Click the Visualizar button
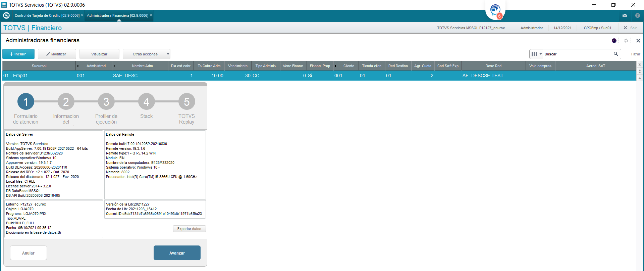This screenshot has width=644, height=271. (99, 54)
